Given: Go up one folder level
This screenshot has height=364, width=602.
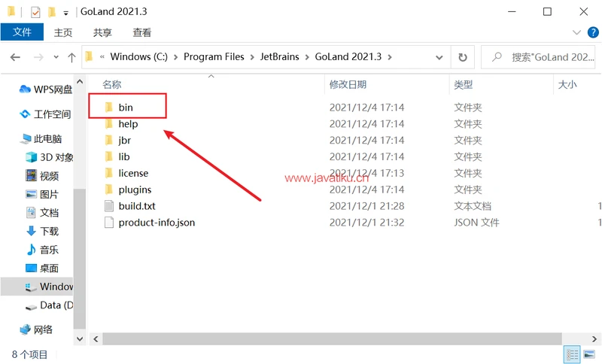Looking at the screenshot, I should click(71, 57).
